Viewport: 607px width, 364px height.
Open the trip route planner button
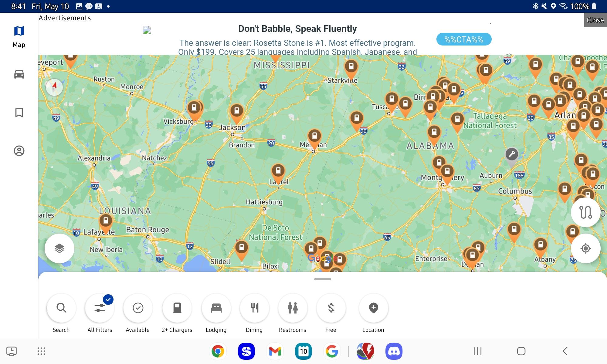click(x=585, y=212)
